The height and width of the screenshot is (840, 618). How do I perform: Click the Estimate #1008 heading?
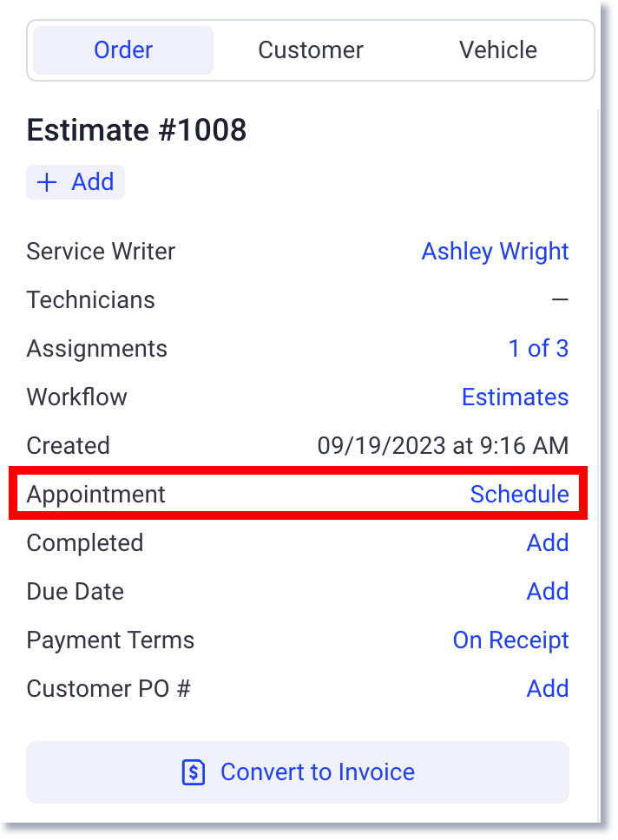135,130
